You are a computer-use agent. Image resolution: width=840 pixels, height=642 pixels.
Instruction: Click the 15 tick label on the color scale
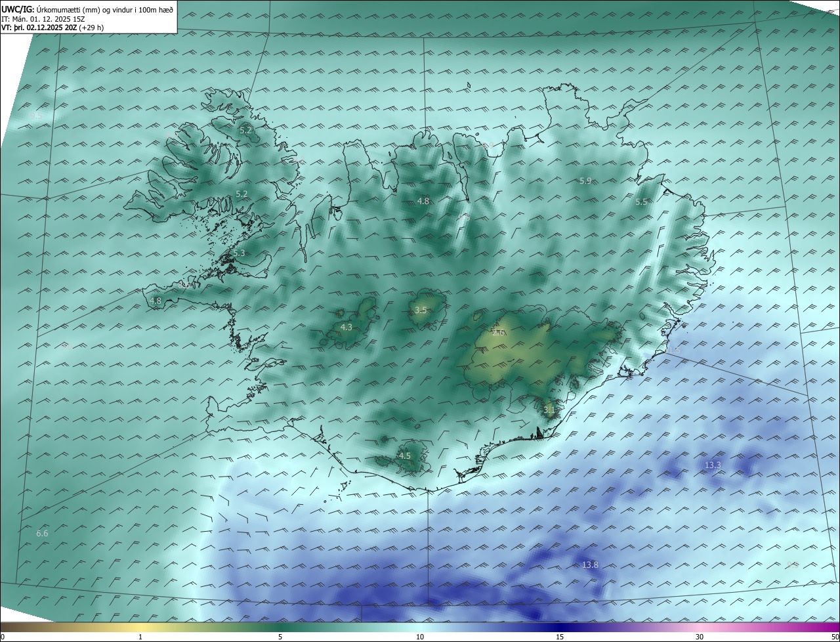coord(560,637)
